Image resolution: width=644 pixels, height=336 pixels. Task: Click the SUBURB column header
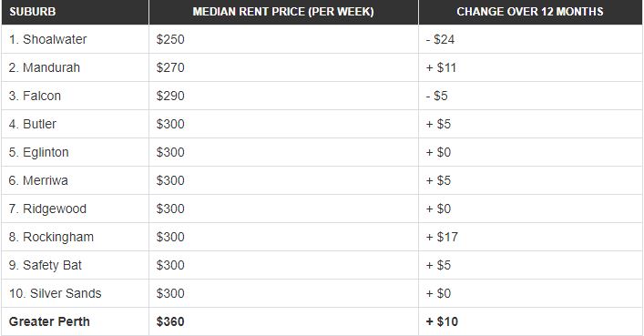tap(33, 12)
